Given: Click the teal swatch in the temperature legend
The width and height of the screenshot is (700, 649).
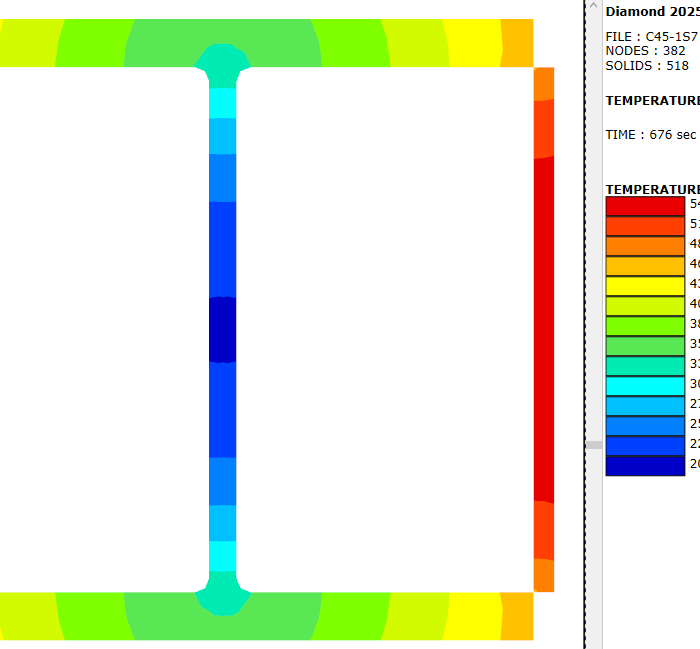Looking at the screenshot, I should (645, 366).
